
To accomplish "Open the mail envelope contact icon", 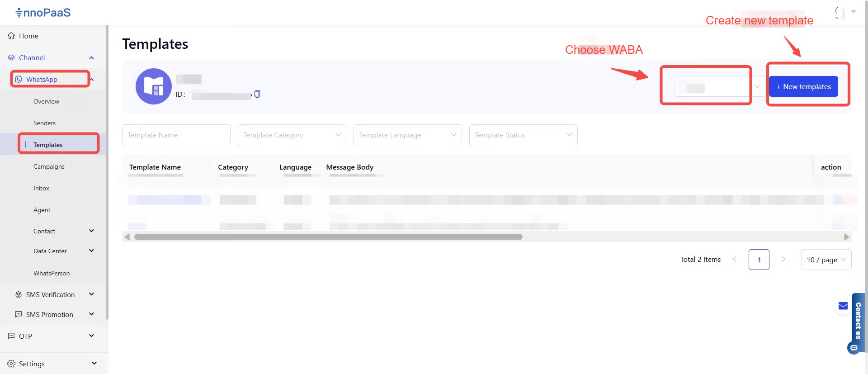I will (843, 306).
